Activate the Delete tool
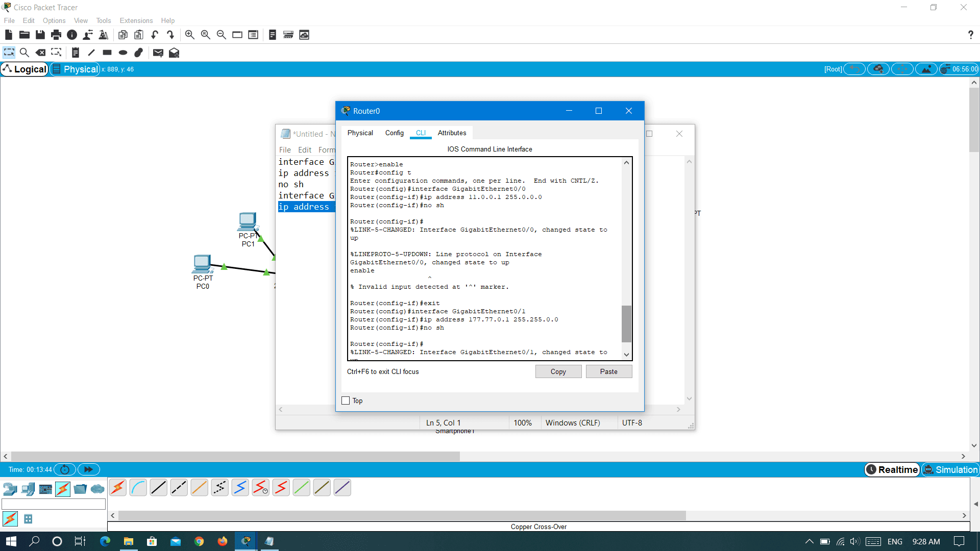Screen dimensions: 980x551 [x=40, y=53]
